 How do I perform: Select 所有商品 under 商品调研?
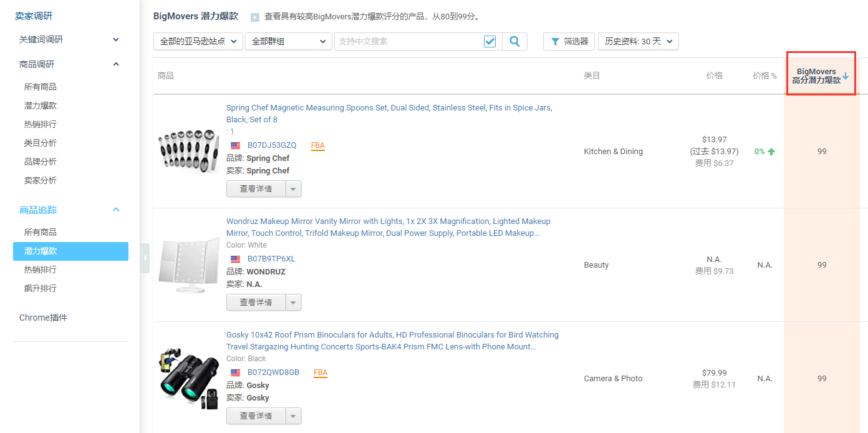(41, 87)
